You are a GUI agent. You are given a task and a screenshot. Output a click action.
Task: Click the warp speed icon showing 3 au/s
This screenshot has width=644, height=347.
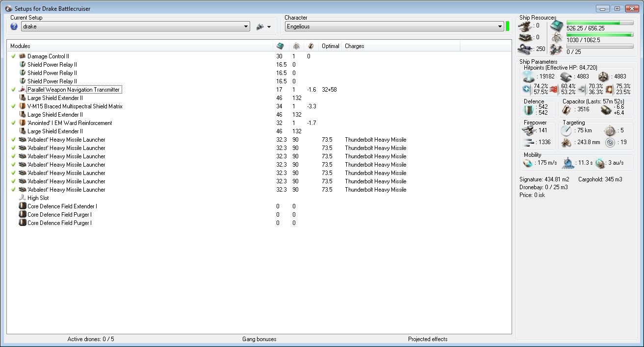pos(600,163)
